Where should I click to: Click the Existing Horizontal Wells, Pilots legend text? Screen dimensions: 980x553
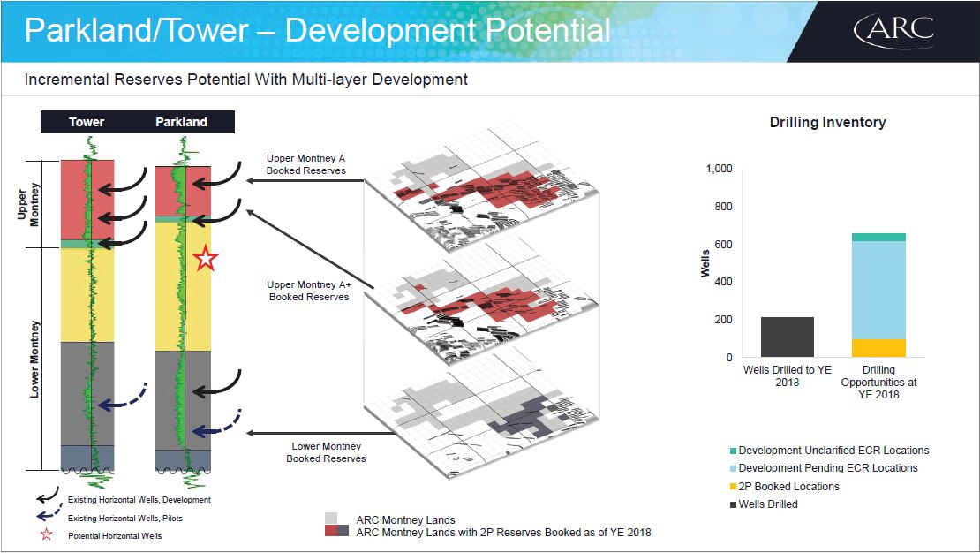(x=125, y=518)
